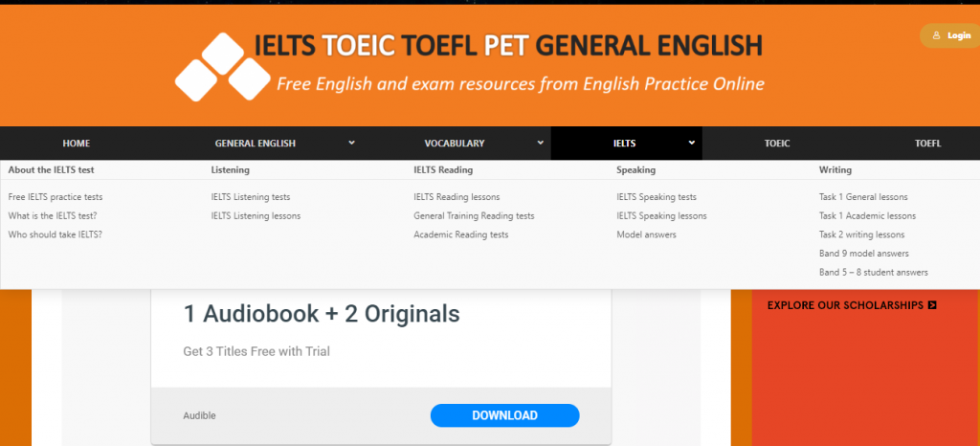Image resolution: width=980 pixels, height=446 pixels.
Task: Go to the Home menu item
Action: (77, 144)
